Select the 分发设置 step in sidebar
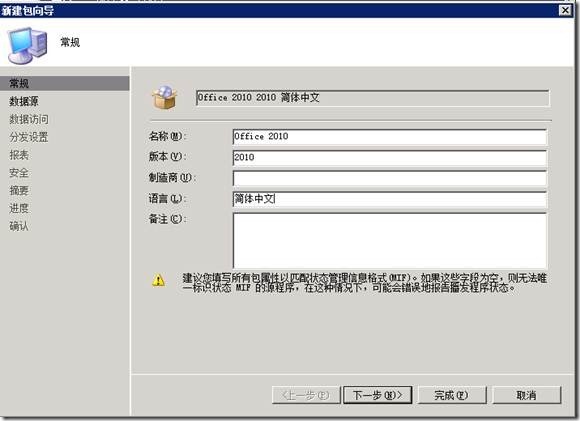Screen dimensions: 580x421 point(29,137)
